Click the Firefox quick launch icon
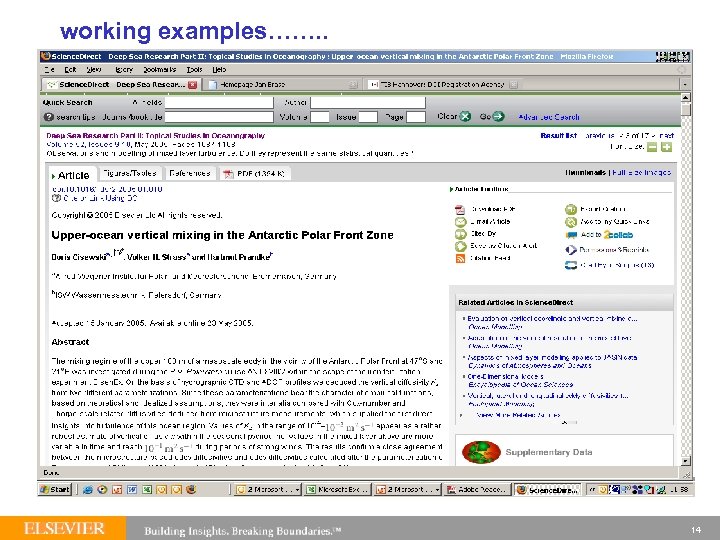Viewport: 720px width, 540px height. 191,489
